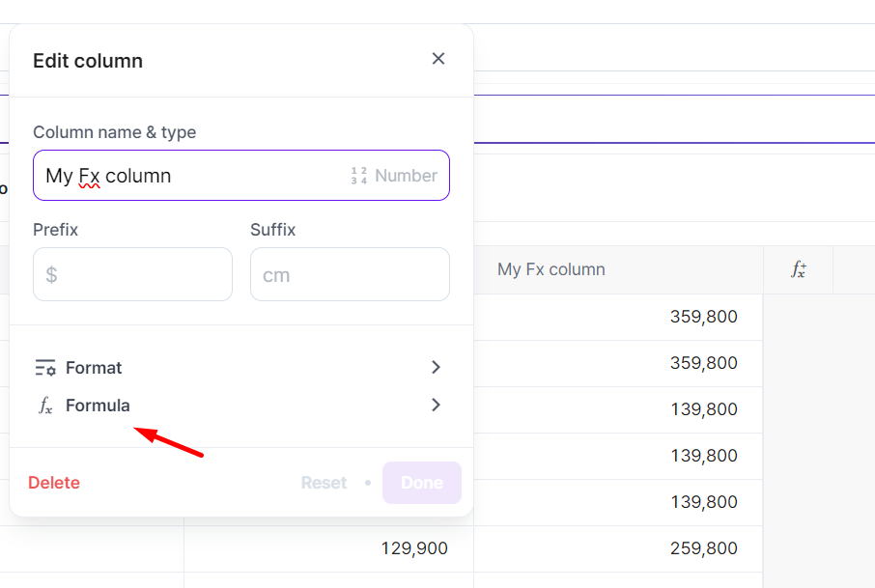
Task: Select the Formula menu entry
Action: (98, 406)
